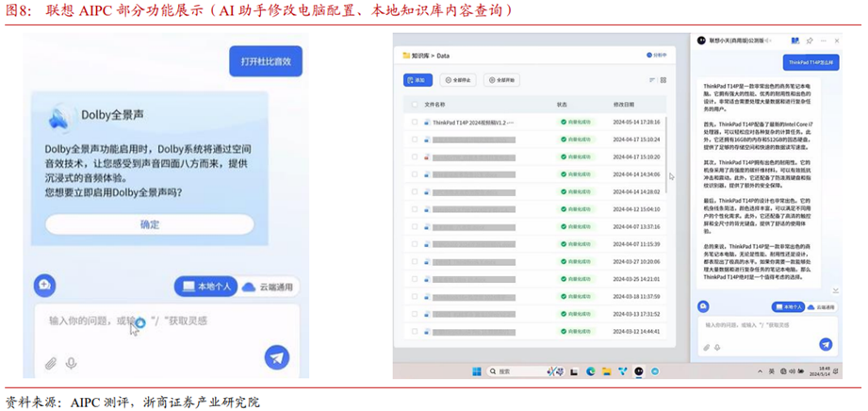Click the 分析中 status indicator
This screenshot has height=411, width=868.
click(x=657, y=56)
